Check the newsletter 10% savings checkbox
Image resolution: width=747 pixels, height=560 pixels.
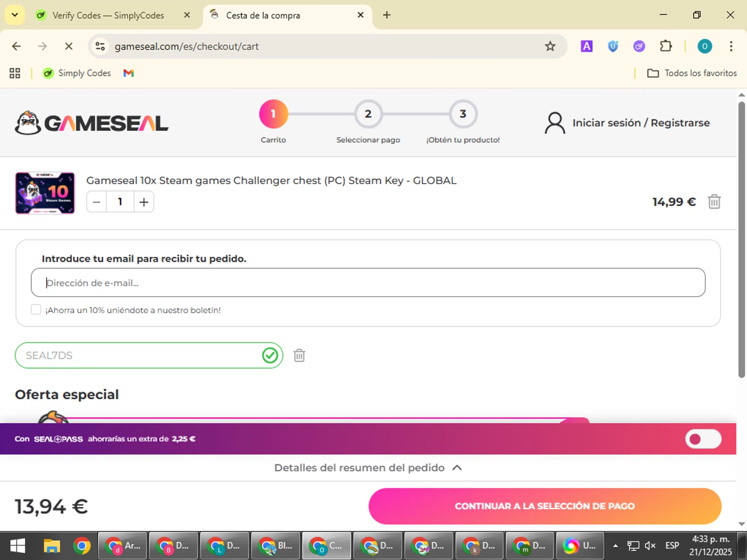tap(36, 310)
